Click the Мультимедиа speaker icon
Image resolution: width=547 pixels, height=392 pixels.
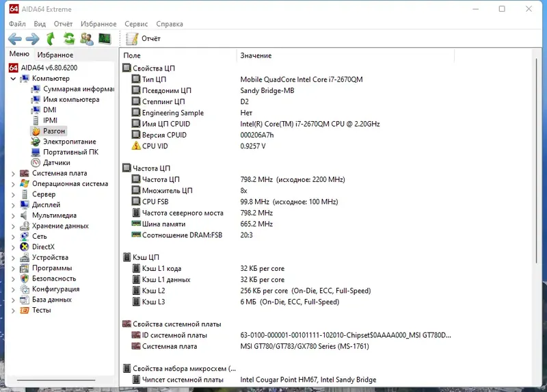click(24, 215)
